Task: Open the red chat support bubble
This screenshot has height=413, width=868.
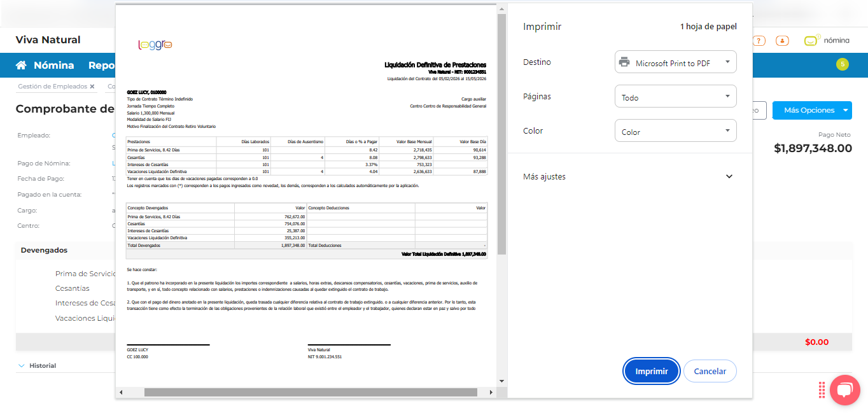Action: pyautogui.click(x=844, y=389)
